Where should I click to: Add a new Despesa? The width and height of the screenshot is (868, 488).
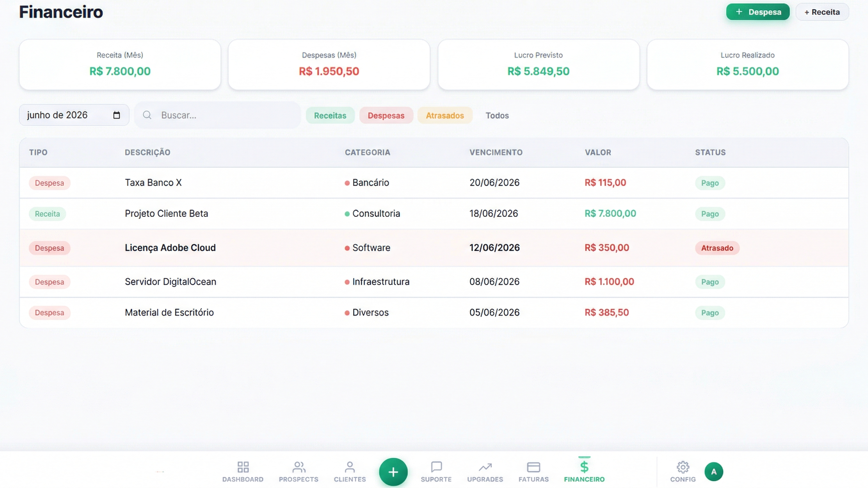757,12
